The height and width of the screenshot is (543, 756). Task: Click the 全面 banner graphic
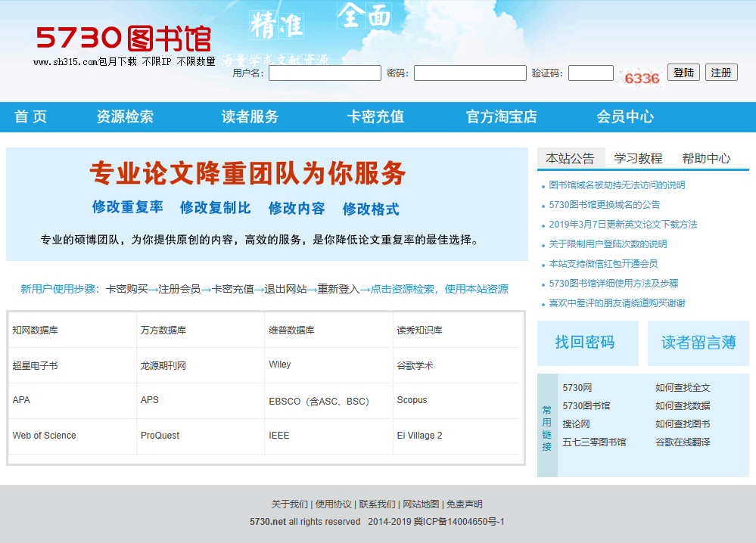coord(366,17)
